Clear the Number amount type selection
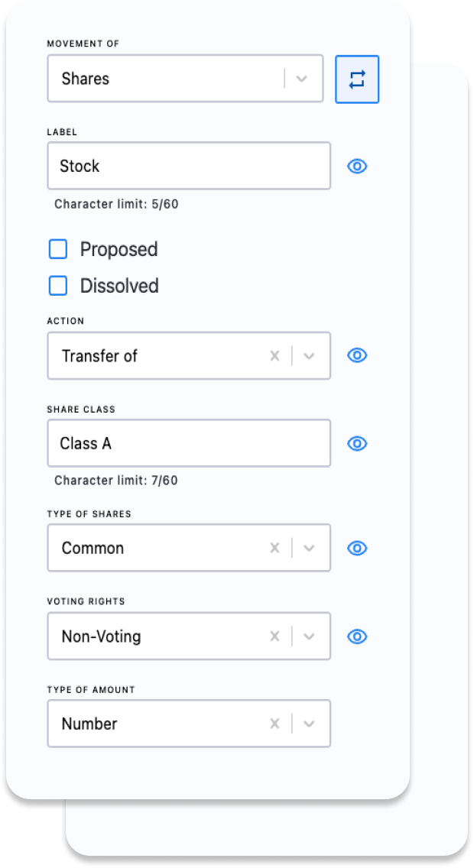474x868 pixels. 274,724
